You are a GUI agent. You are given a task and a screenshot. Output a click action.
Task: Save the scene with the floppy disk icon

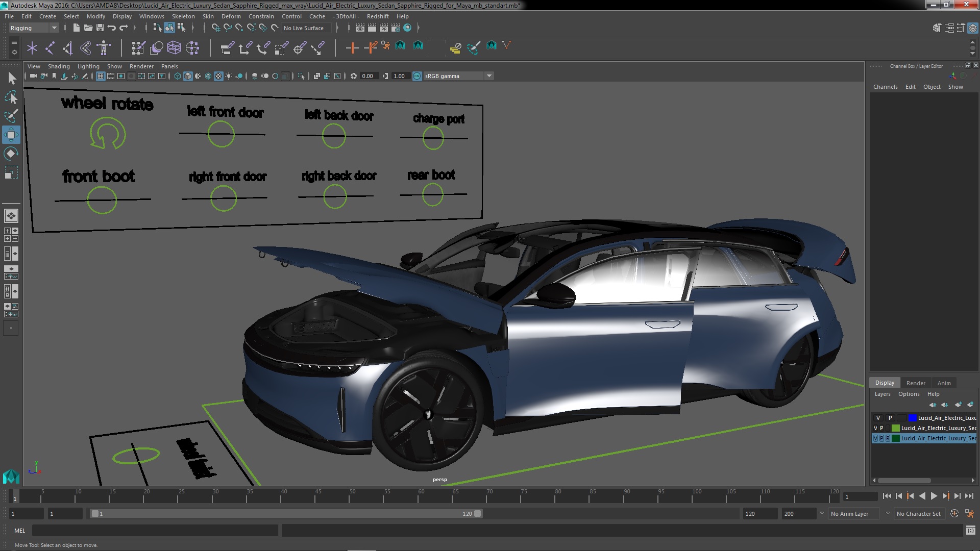[100, 28]
